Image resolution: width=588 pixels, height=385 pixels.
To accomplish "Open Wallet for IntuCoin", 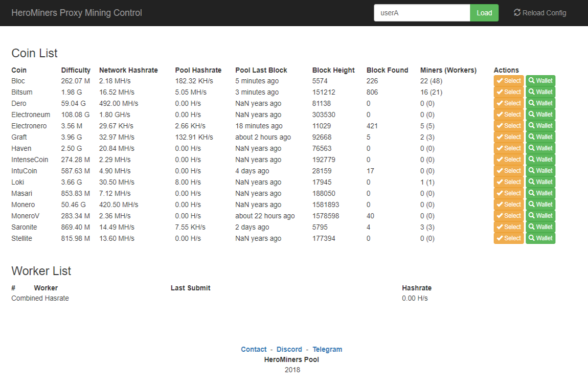I will tap(540, 171).
